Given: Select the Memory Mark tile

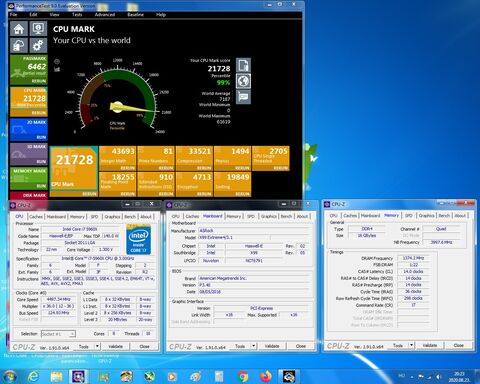Looking at the screenshot, I should pyautogui.click(x=29, y=178).
